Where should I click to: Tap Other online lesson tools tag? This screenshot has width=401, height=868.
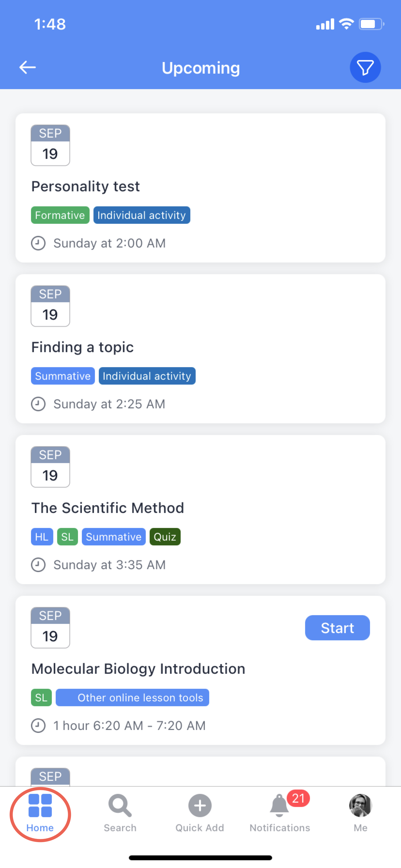click(x=132, y=697)
